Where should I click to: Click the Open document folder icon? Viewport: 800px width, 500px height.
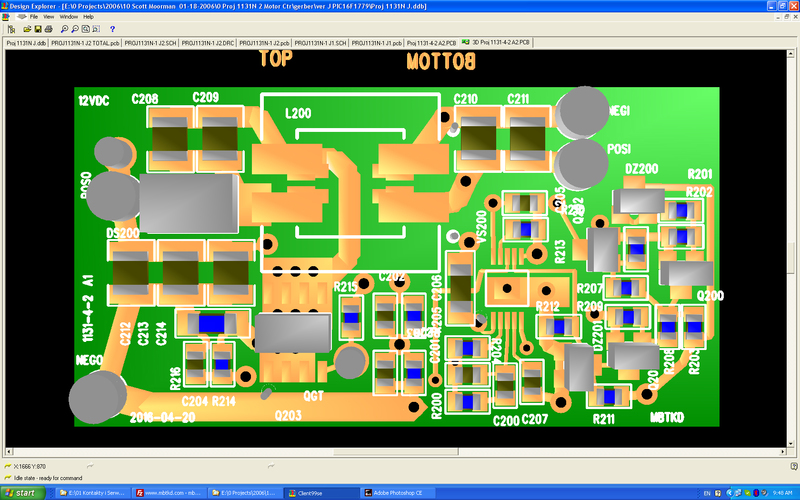(25, 29)
